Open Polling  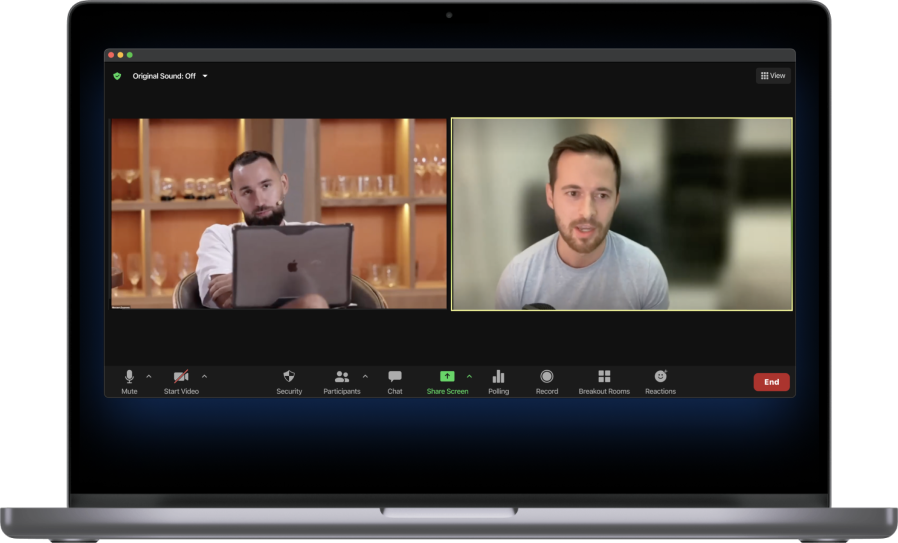click(x=498, y=381)
